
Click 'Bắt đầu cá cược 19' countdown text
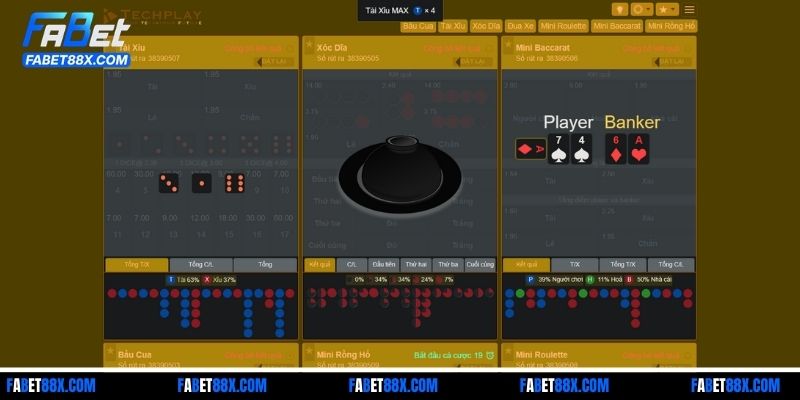(x=448, y=355)
